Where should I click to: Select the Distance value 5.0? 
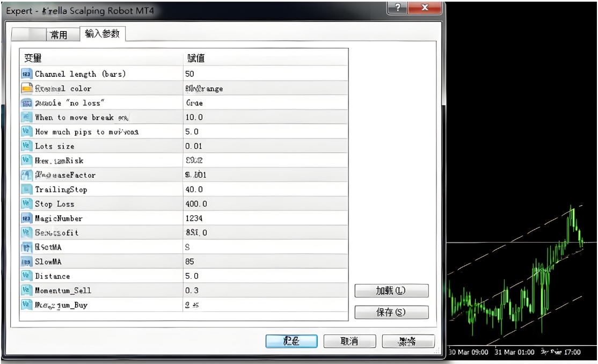pyautogui.click(x=192, y=276)
